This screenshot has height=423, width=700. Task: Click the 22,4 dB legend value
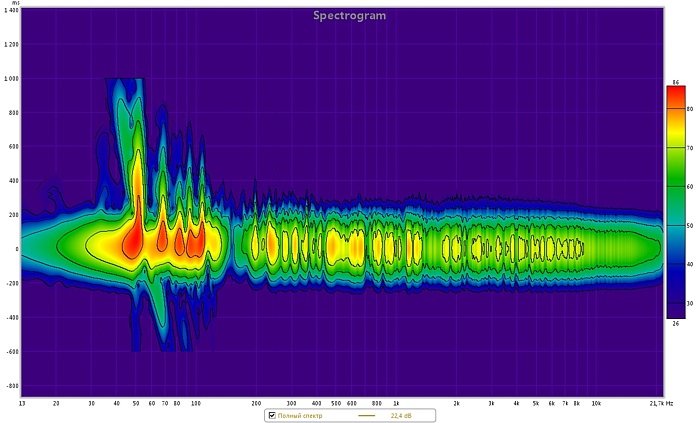(400, 415)
